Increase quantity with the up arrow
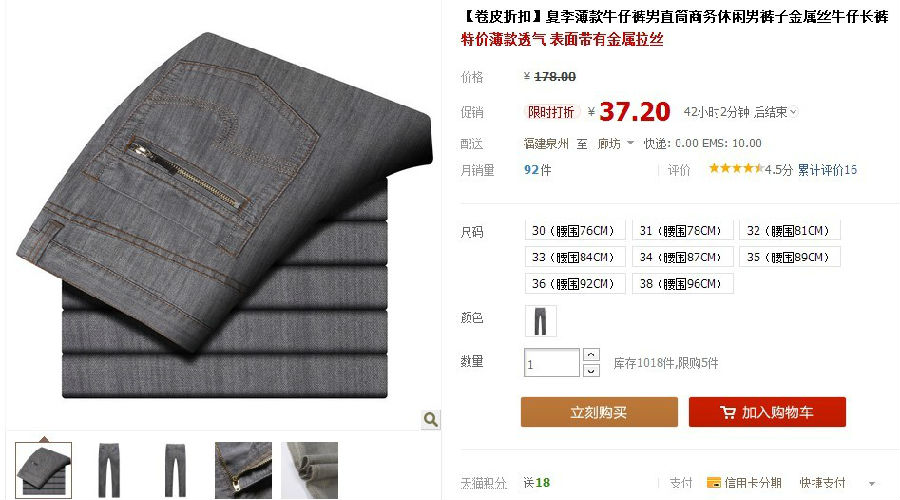The height and width of the screenshot is (500, 900). click(592, 355)
